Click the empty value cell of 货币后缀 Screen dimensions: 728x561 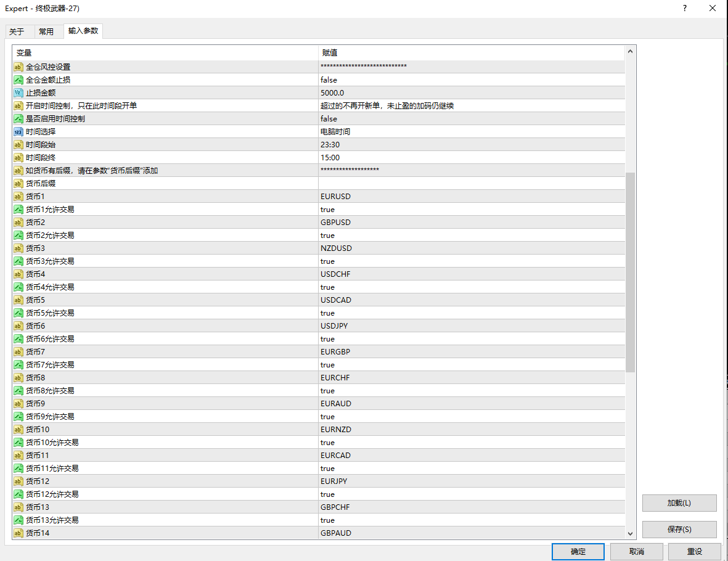pyautogui.click(x=472, y=184)
